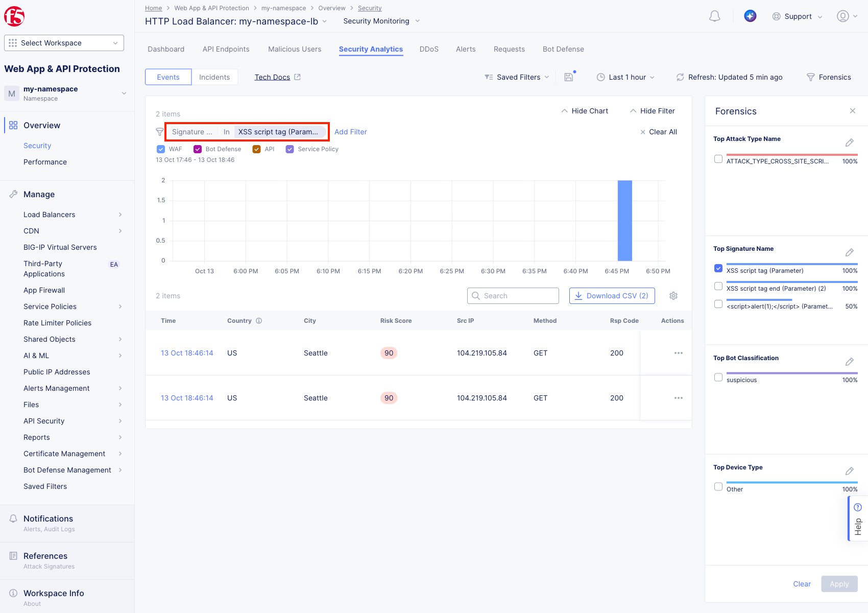Open Security Monitoring dropdown
Image resolution: width=868 pixels, height=613 pixels.
point(381,21)
